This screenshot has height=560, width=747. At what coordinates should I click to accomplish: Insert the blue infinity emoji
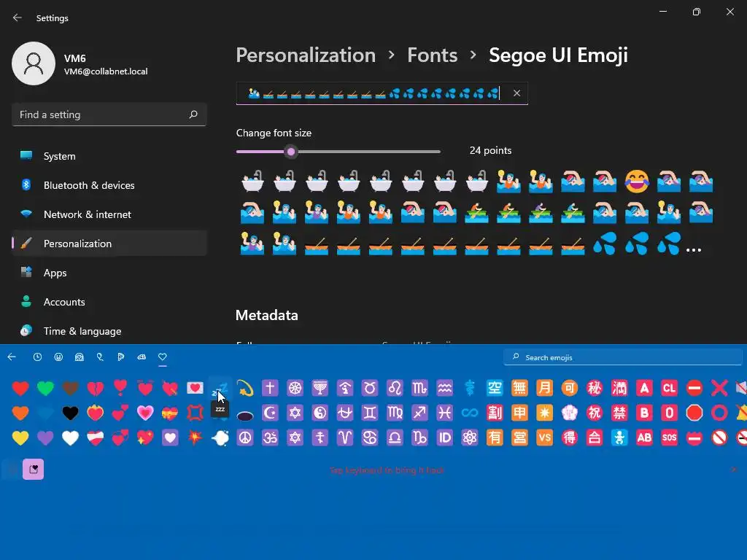tap(469, 413)
